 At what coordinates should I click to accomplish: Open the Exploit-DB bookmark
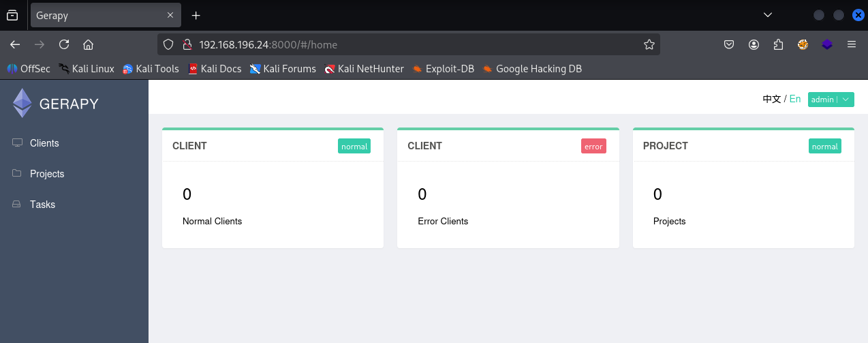[x=443, y=68]
